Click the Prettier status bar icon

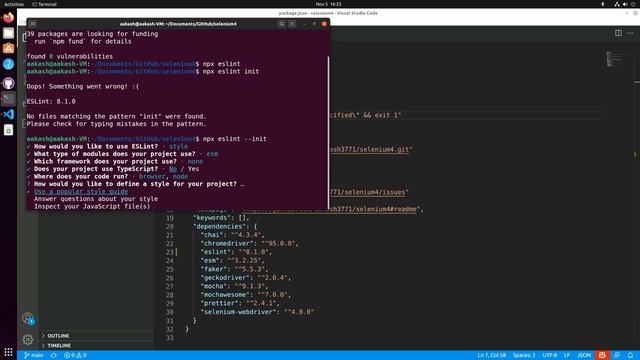click(602, 355)
